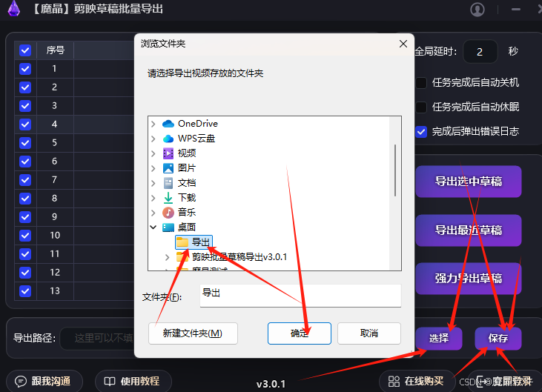Viewport: 542px width, 392px height.
Task: Toggle the select-all checkbox in header
Action: click(25, 50)
